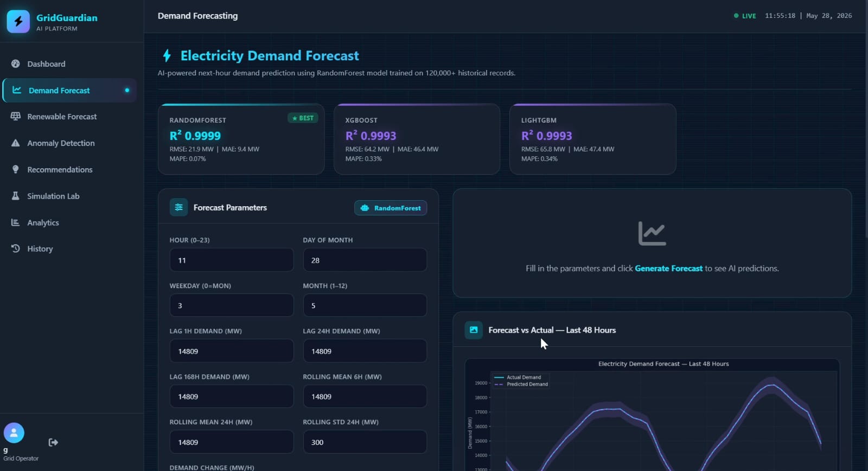The width and height of the screenshot is (868, 471).
Task: Click the Weekday (0=Mon) input field
Action: pyautogui.click(x=232, y=305)
